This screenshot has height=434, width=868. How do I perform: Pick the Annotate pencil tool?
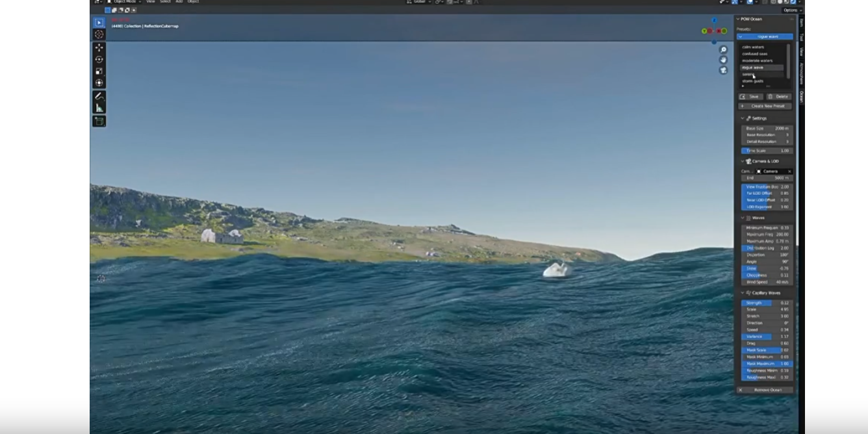click(x=99, y=96)
